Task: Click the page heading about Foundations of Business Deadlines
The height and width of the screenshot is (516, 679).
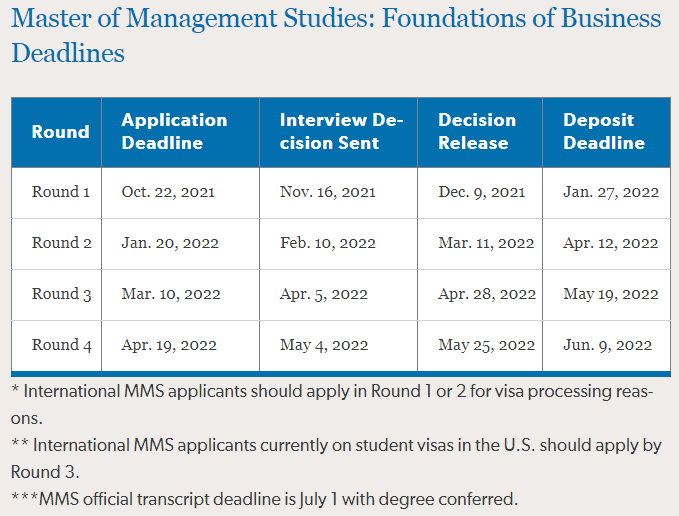Action: coord(336,34)
